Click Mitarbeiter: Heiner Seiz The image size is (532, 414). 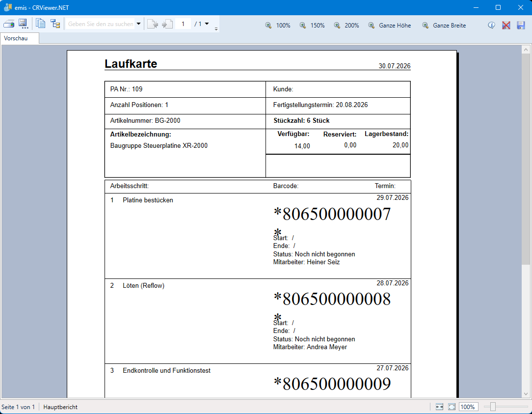(x=306, y=262)
